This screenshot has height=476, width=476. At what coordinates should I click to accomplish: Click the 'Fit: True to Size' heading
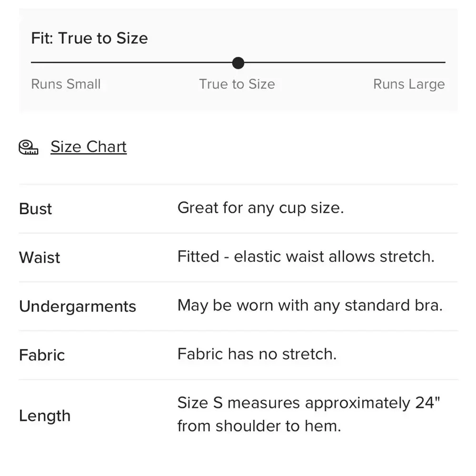pyautogui.click(x=89, y=38)
